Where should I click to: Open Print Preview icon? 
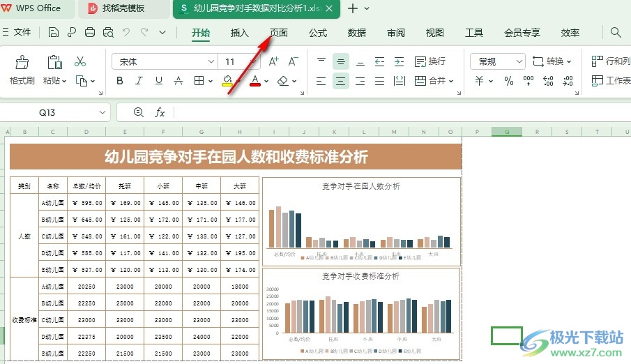tap(108, 32)
